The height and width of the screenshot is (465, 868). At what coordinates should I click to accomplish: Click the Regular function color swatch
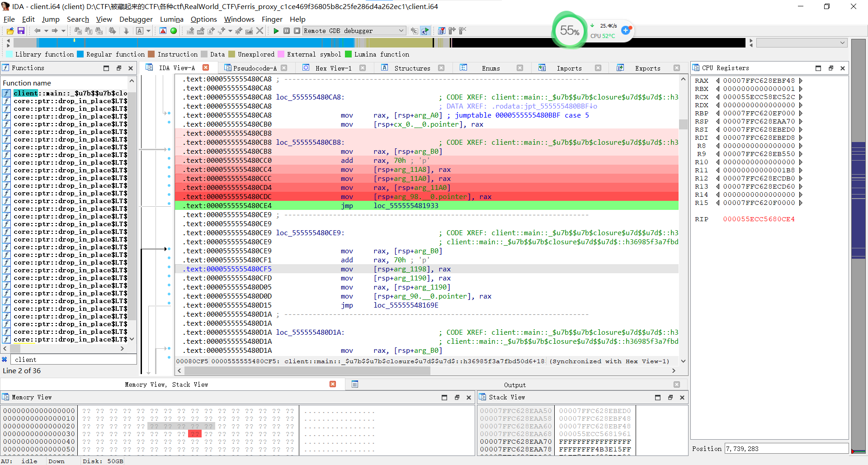click(x=80, y=54)
